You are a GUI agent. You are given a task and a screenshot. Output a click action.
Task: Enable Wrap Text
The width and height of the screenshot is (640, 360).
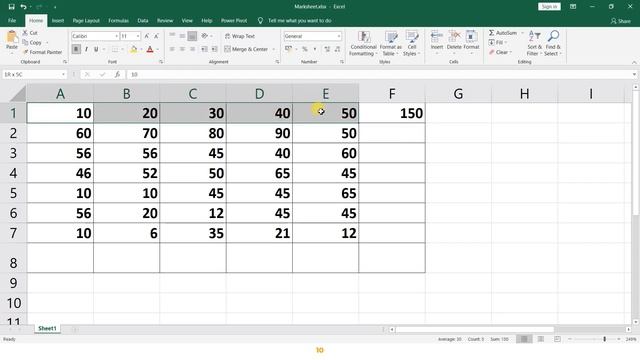click(x=240, y=36)
